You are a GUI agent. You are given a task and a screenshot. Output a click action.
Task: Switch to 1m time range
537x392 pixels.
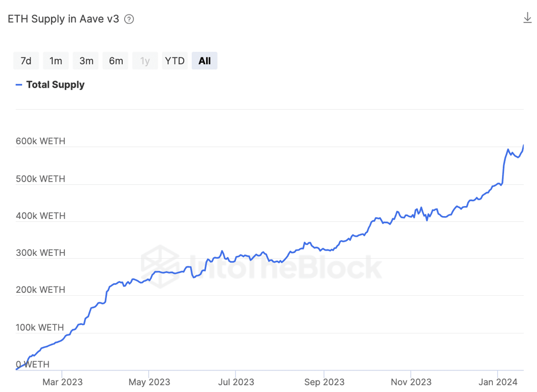tap(56, 61)
